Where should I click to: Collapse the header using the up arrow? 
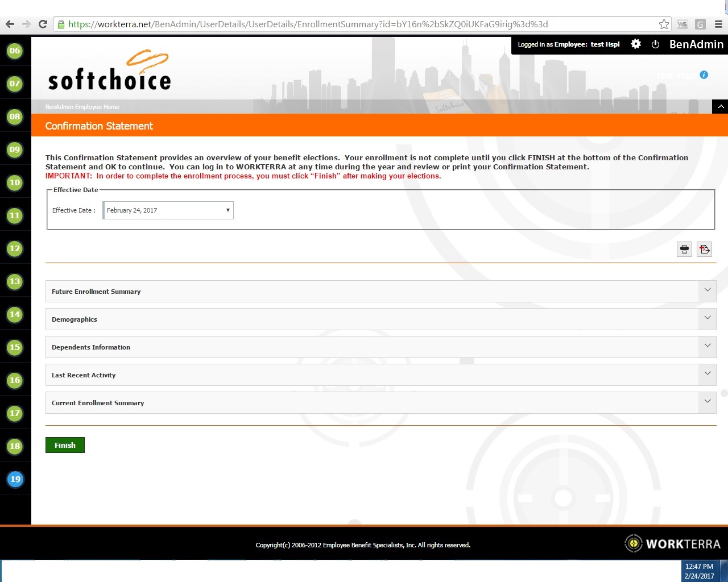point(720,106)
